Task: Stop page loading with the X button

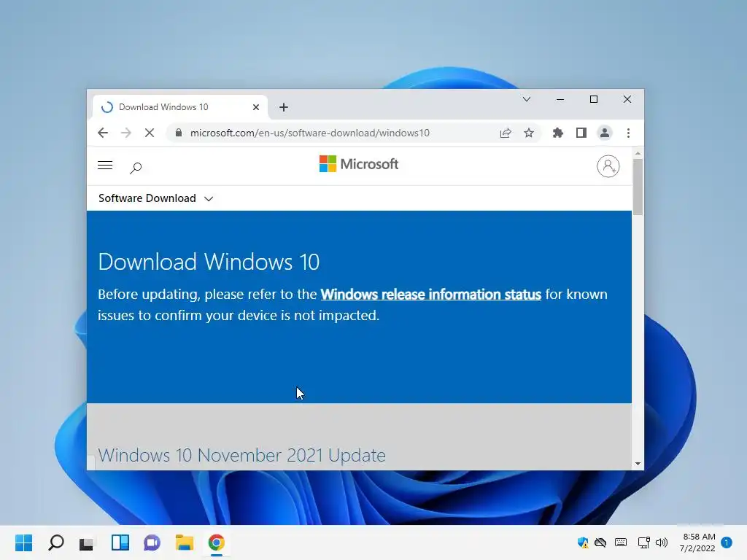Action: 150,133
